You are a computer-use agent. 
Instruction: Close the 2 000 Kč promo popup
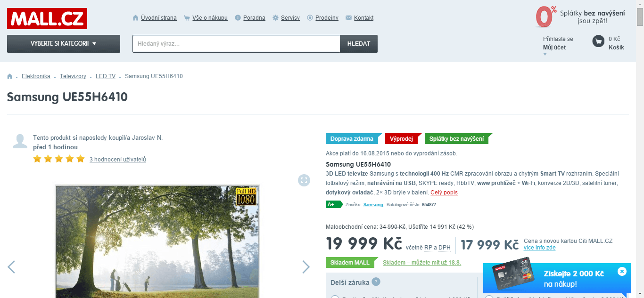click(622, 271)
